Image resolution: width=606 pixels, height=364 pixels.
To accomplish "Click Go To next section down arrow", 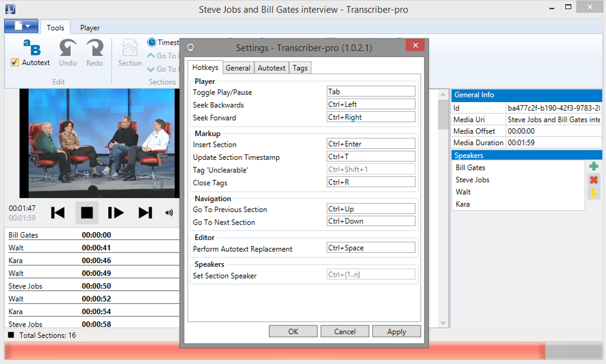I will 151,69.
